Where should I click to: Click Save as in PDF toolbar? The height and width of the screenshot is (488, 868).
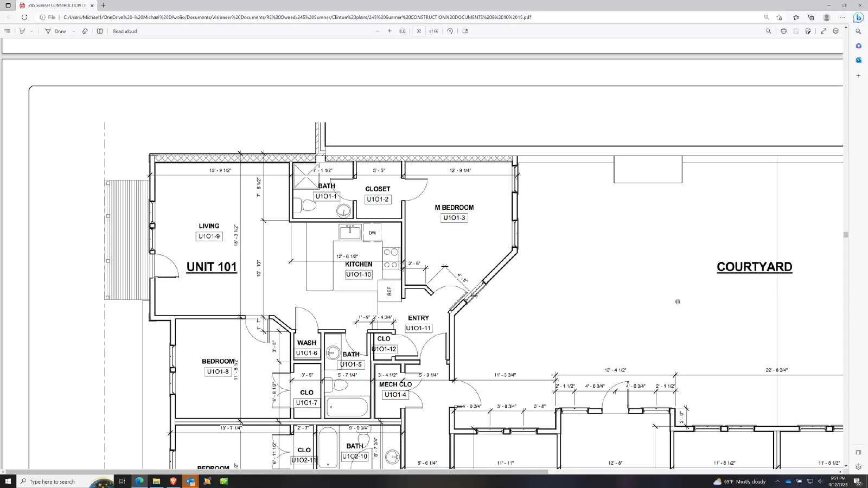[808, 31]
